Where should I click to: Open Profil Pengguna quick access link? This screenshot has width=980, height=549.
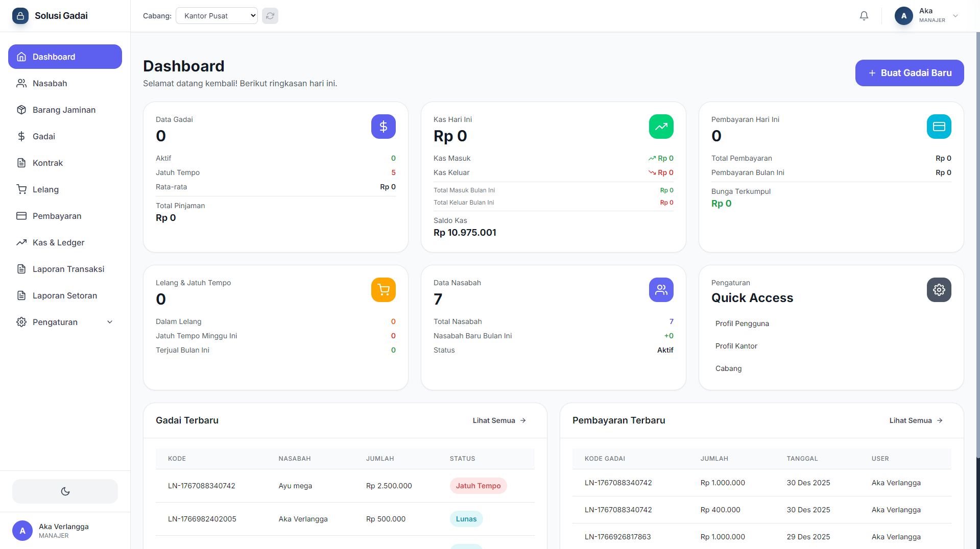[x=742, y=323]
